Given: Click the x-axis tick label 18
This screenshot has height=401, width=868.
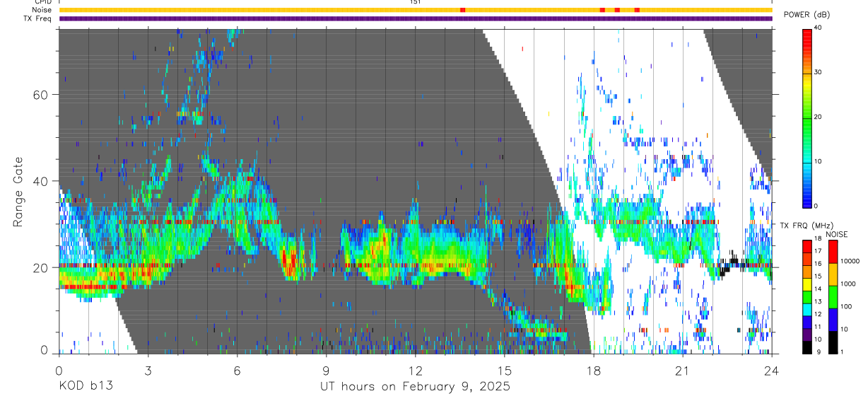Looking at the screenshot, I should [594, 371].
